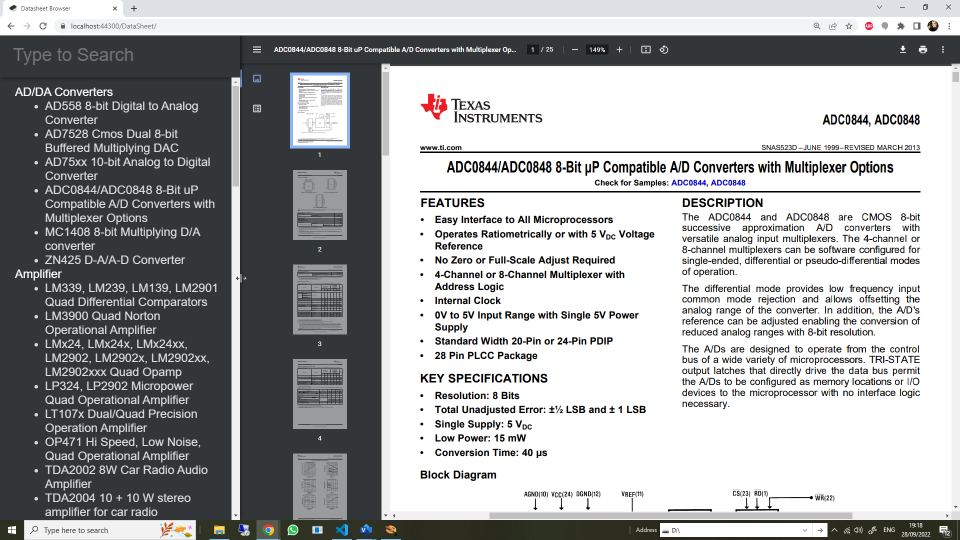Click the thumbnail panel scrollbar
960x540 pixels.
click(386, 113)
